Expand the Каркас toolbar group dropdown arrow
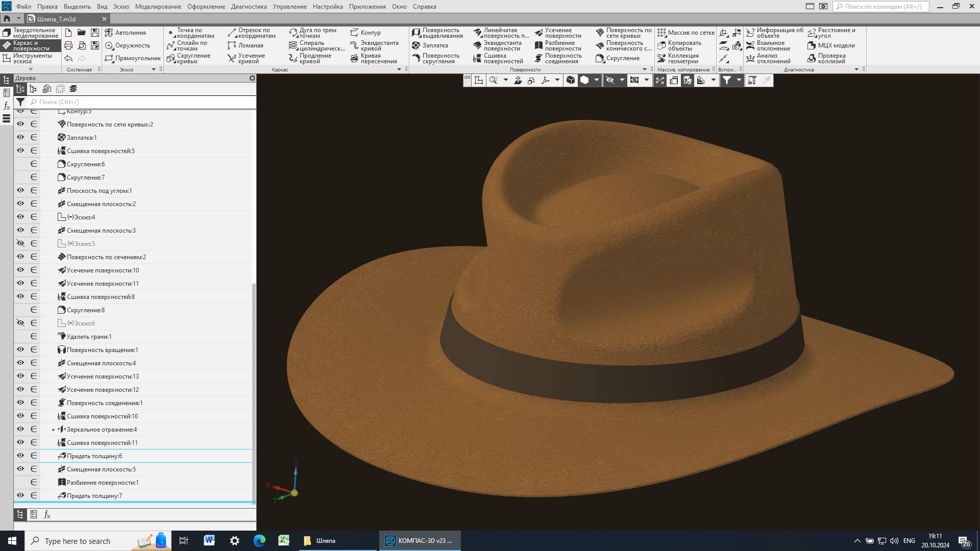Screen dimensions: 980x551 (399, 69)
